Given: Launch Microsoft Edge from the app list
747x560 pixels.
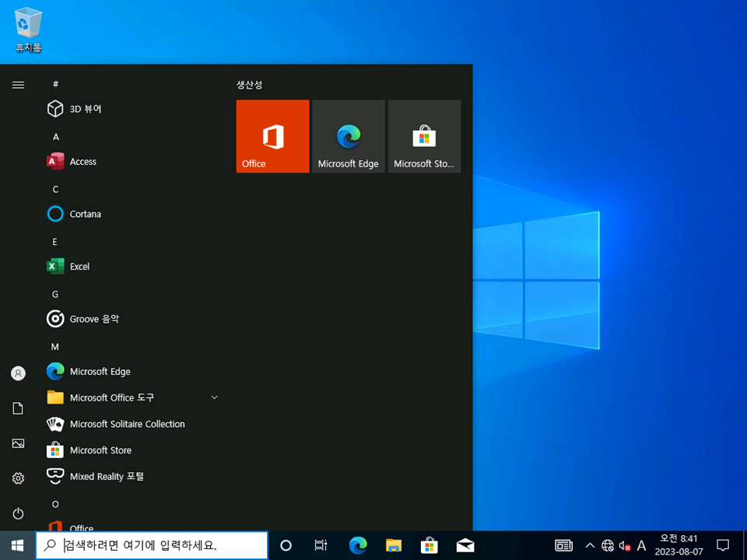Looking at the screenshot, I should (131, 372).
